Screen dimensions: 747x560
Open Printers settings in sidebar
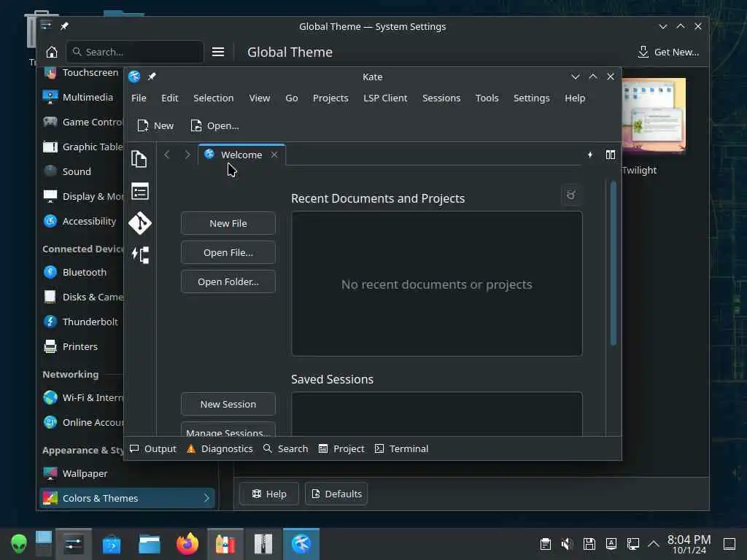click(82, 346)
